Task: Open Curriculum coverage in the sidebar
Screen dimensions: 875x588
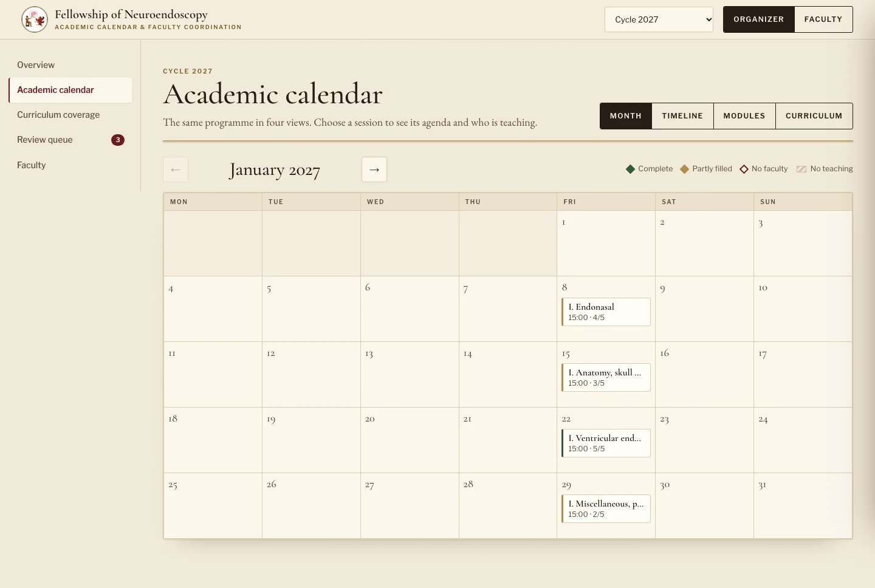Action: coord(70,115)
